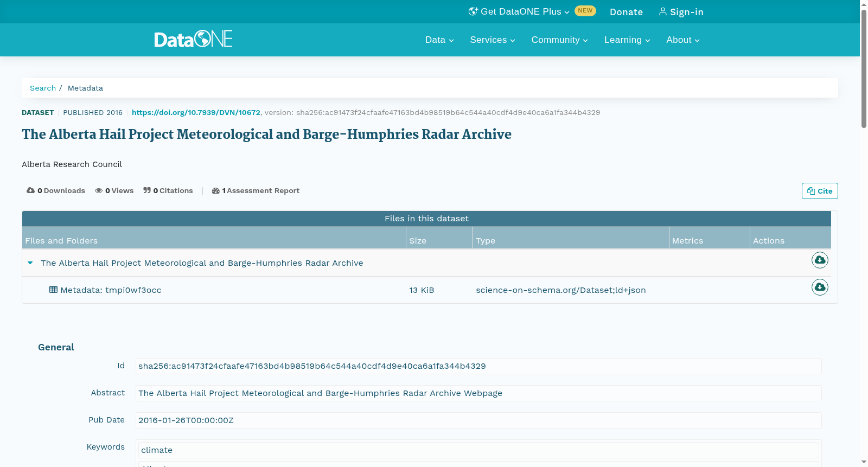Click the downloads cloud icon in metrics
The image size is (868, 467).
point(30,190)
